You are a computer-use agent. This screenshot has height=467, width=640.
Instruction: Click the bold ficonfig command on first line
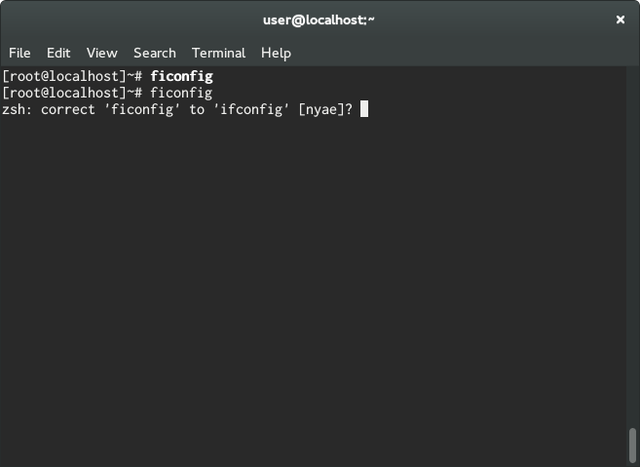pyautogui.click(x=182, y=76)
